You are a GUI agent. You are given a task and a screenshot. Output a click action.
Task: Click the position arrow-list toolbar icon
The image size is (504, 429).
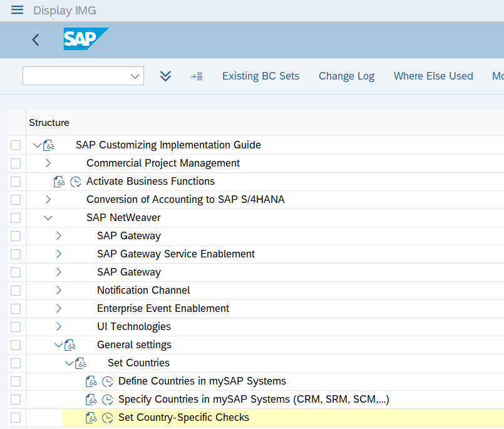click(197, 76)
